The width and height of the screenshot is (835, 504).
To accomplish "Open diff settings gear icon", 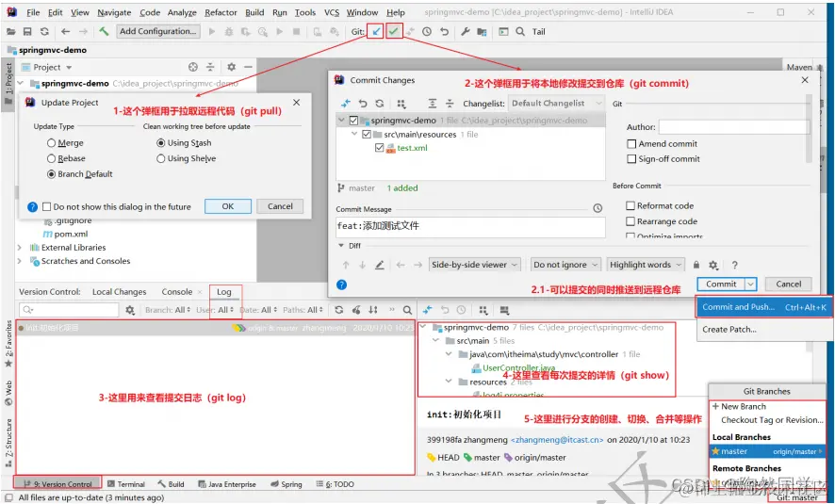I will pos(713,265).
